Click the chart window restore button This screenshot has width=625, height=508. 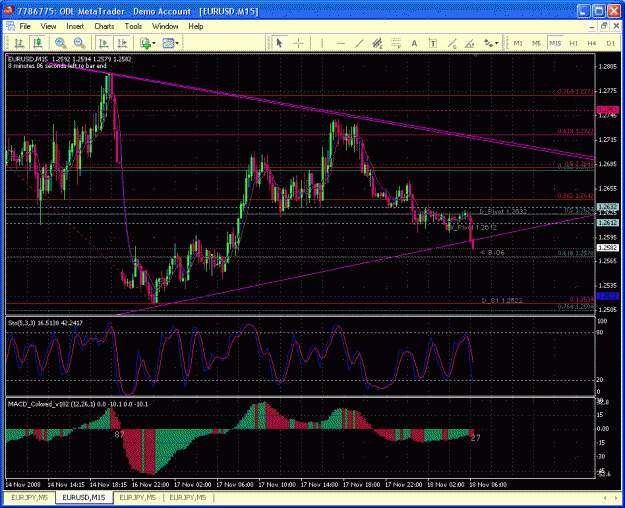pos(604,26)
